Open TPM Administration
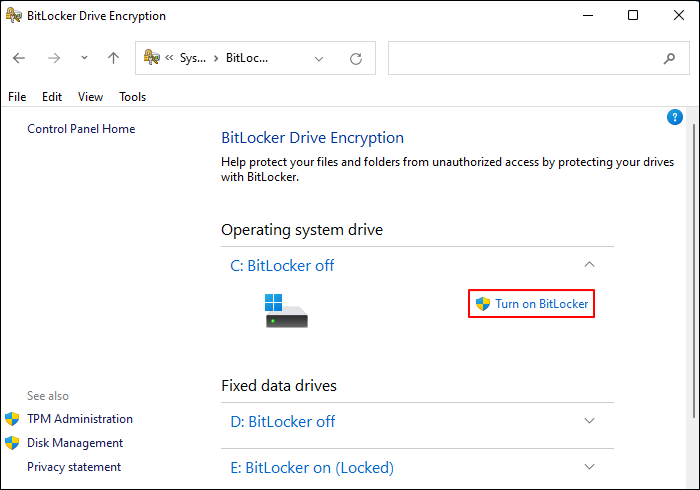The width and height of the screenshot is (700, 490). pyautogui.click(x=80, y=419)
